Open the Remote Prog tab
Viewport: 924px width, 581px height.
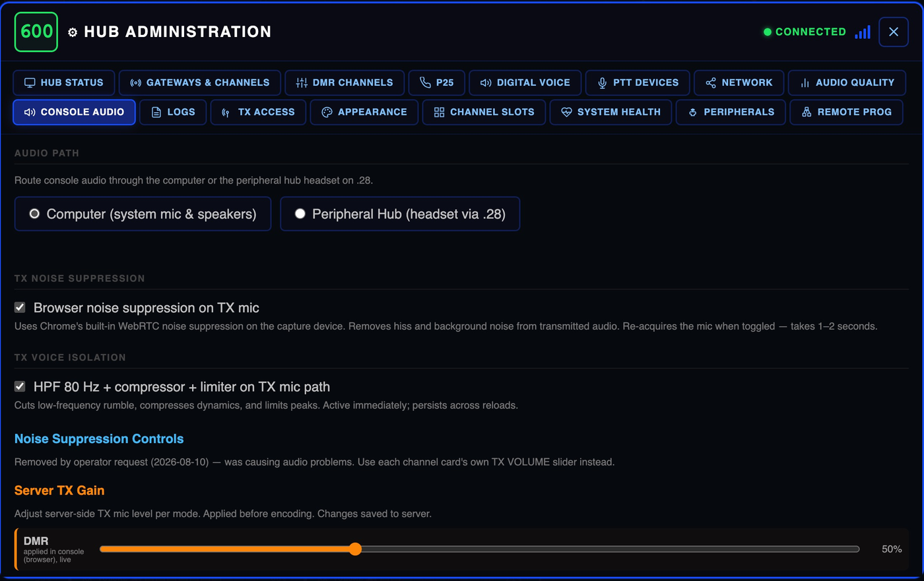coord(846,112)
